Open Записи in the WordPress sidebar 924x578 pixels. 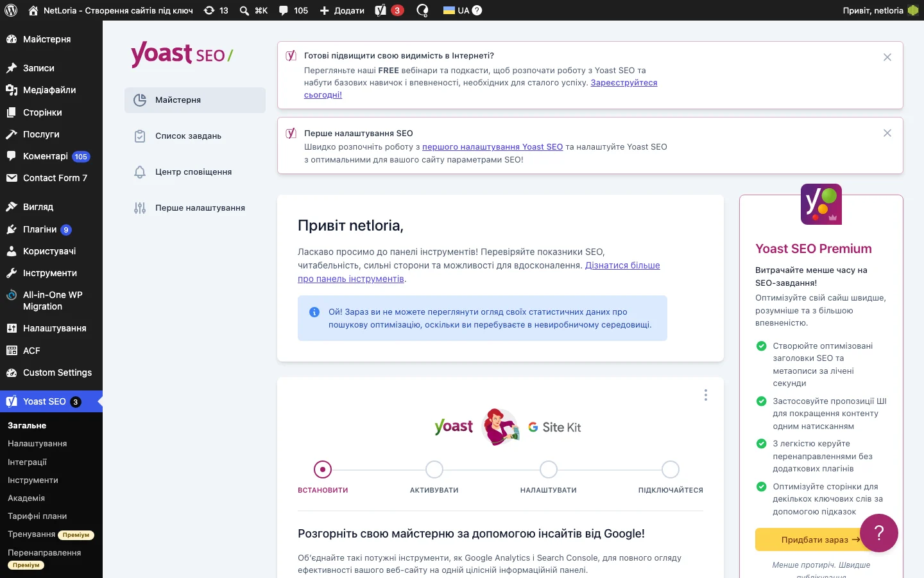(x=51, y=68)
